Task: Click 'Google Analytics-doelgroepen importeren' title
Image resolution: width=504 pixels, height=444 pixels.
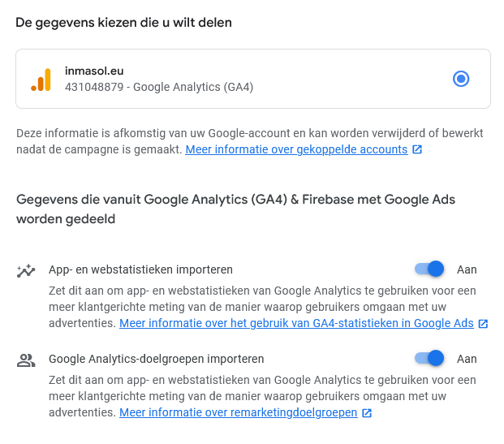Action: click(x=156, y=359)
